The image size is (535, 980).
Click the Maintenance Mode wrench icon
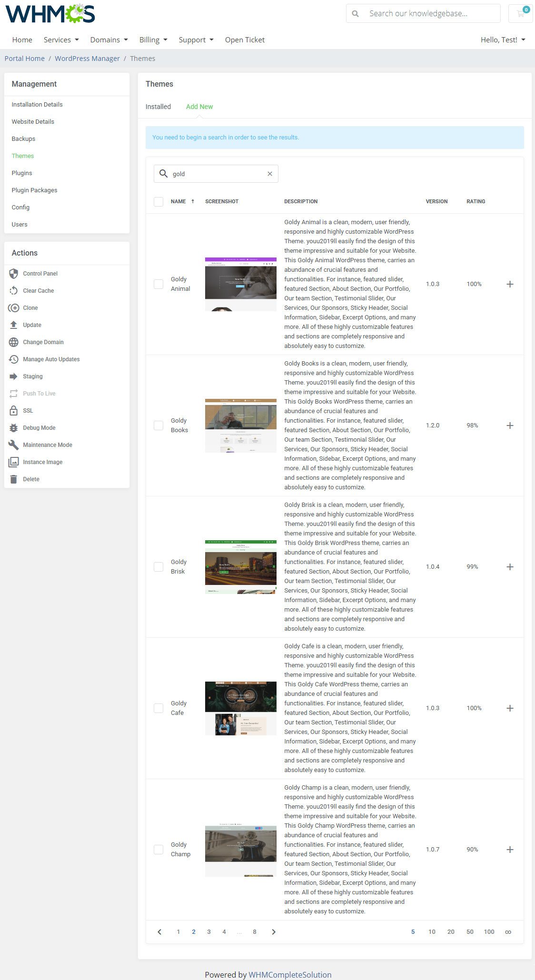point(14,445)
